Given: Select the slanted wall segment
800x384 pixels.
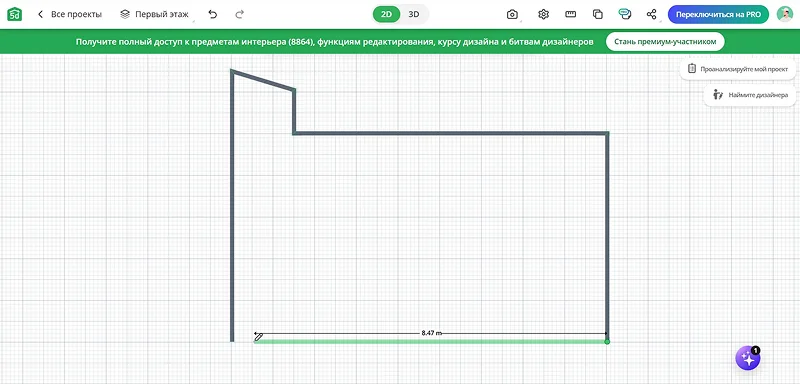Looking at the screenshot, I should (263, 81).
